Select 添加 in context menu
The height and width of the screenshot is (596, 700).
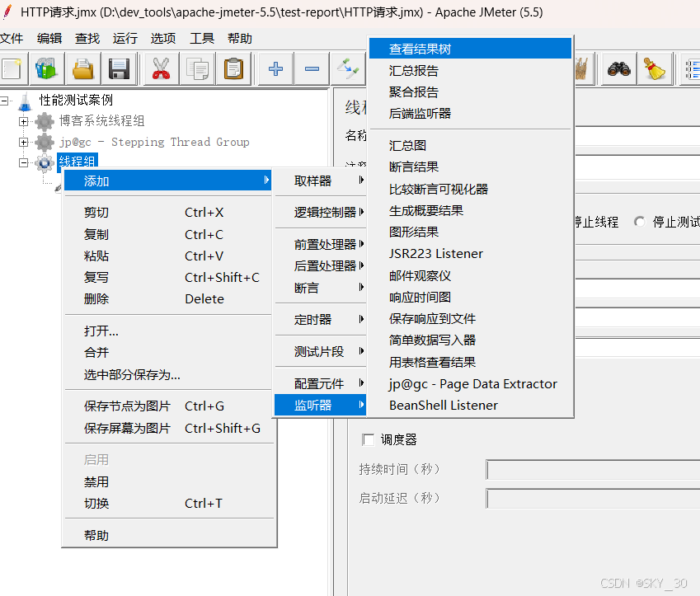click(168, 181)
